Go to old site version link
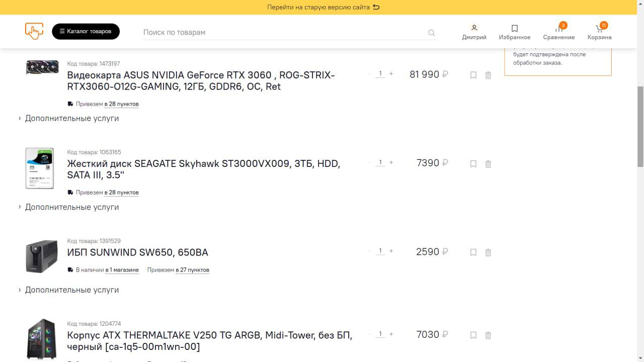Viewport: 644px width, 362px height. click(x=323, y=7)
